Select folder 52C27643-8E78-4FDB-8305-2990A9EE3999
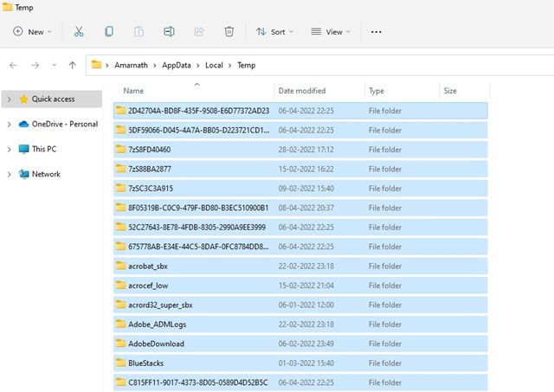The width and height of the screenshot is (554, 392). click(300, 227)
